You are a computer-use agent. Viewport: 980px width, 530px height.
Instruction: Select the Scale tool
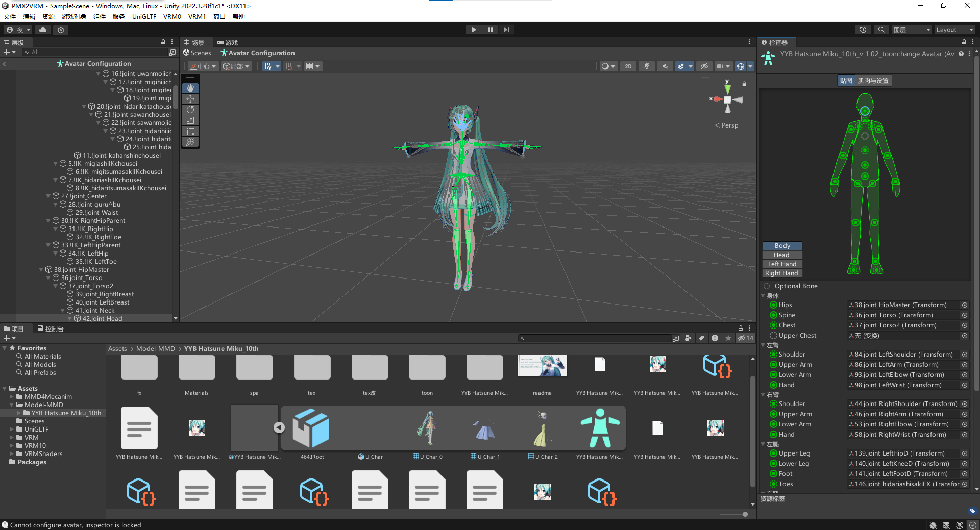[x=190, y=120]
